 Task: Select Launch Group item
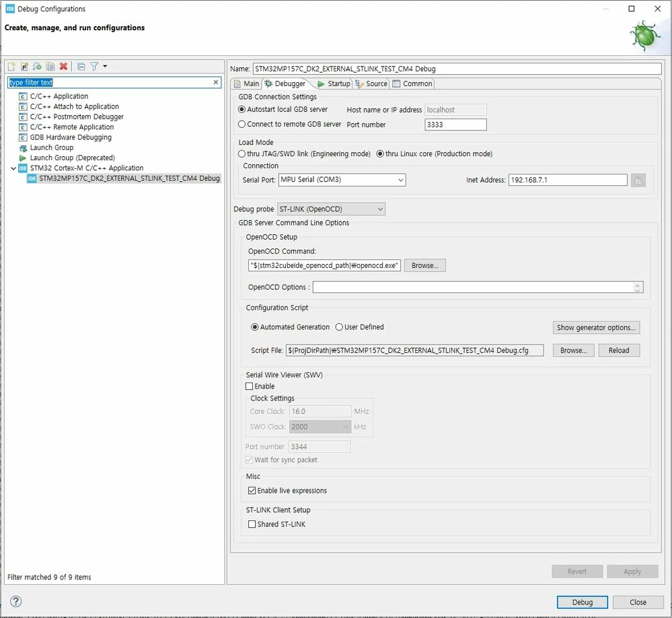coord(51,148)
